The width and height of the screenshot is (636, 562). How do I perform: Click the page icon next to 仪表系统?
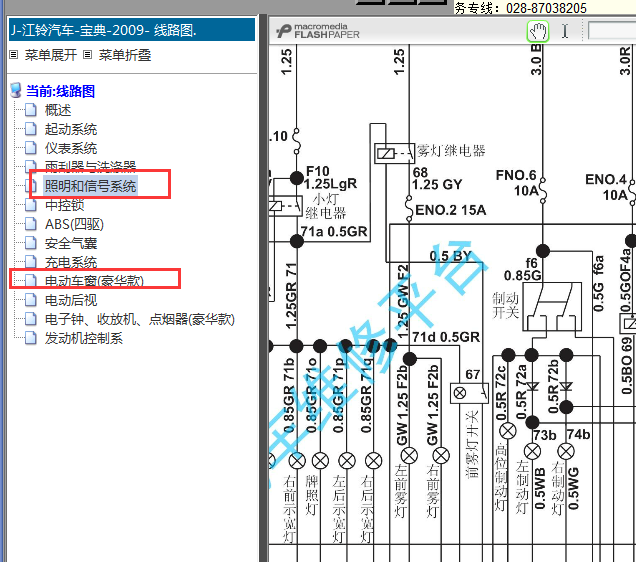[31, 148]
